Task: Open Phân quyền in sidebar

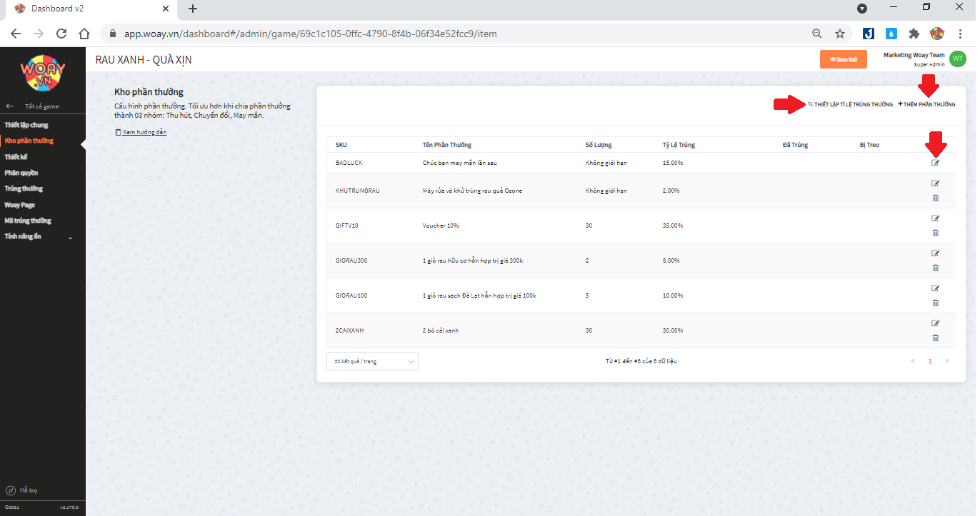Action: tap(21, 173)
